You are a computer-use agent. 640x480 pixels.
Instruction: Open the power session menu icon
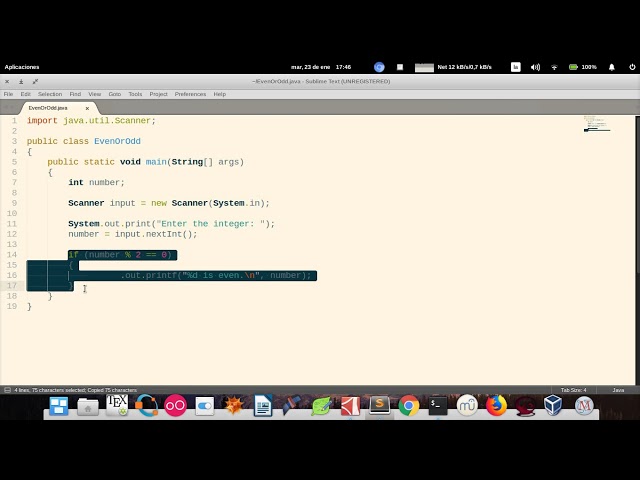point(632,67)
